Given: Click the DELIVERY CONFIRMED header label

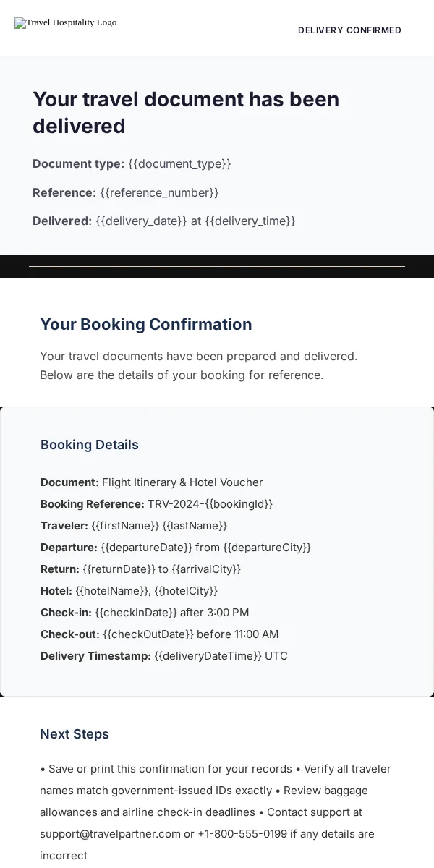Looking at the screenshot, I should click(x=349, y=30).
